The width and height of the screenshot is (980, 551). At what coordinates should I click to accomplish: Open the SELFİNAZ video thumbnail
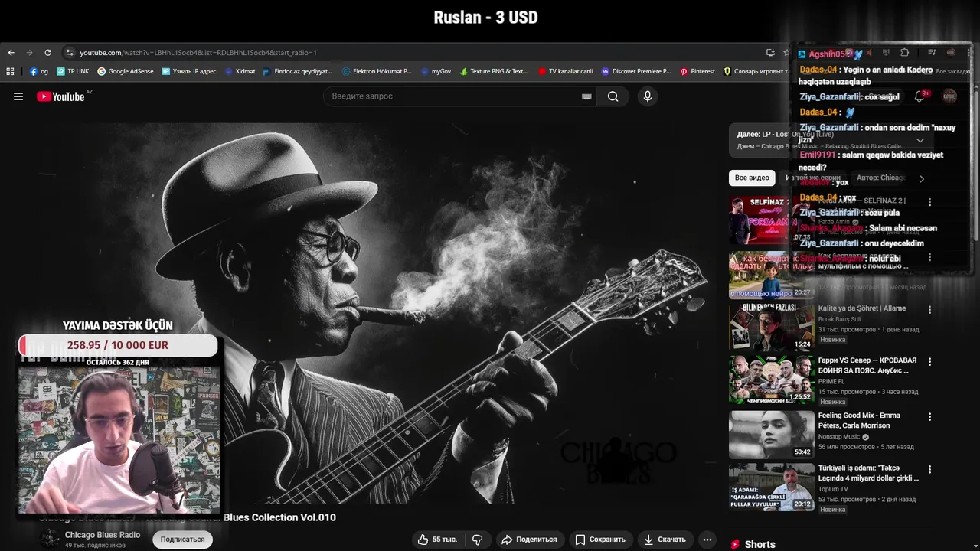pyautogui.click(x=771, y=220)
